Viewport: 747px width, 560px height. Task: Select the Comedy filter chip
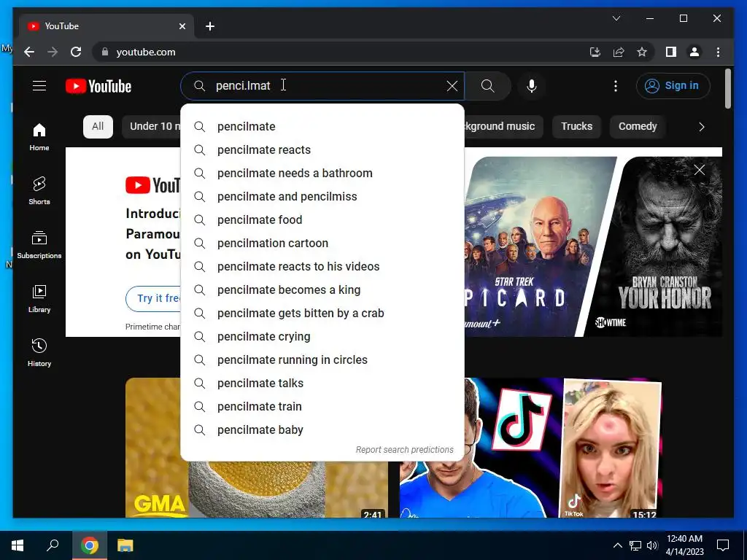tap(638, 127)
